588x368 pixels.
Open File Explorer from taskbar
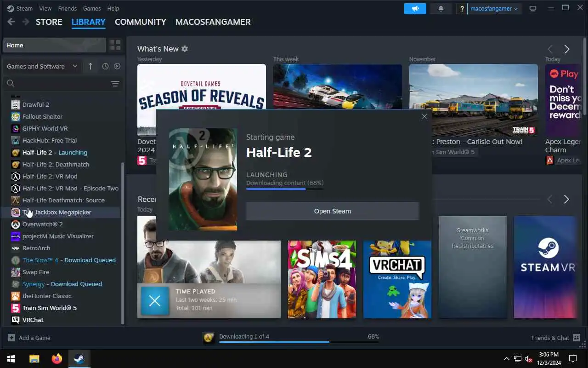34,359
